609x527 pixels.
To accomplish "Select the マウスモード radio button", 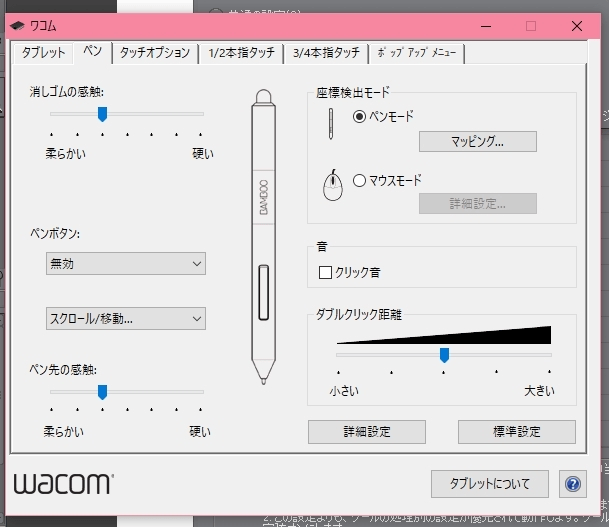I will tap(359, 180).
